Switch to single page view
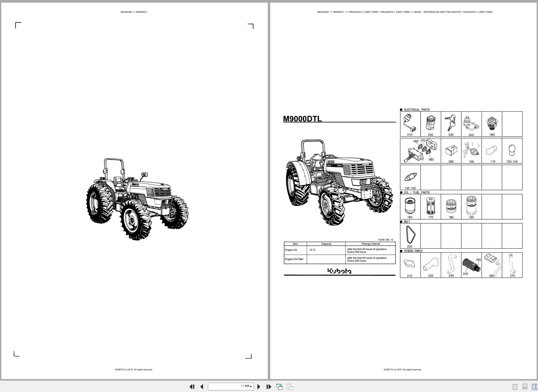 tap(515, 387)
